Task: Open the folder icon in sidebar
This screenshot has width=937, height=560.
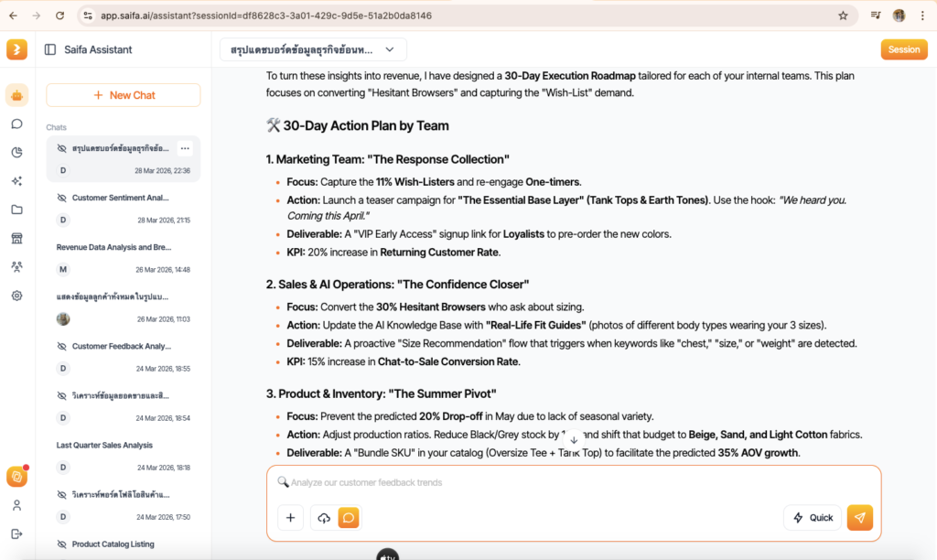Action: pyautogui.click(x=16, y=210)
